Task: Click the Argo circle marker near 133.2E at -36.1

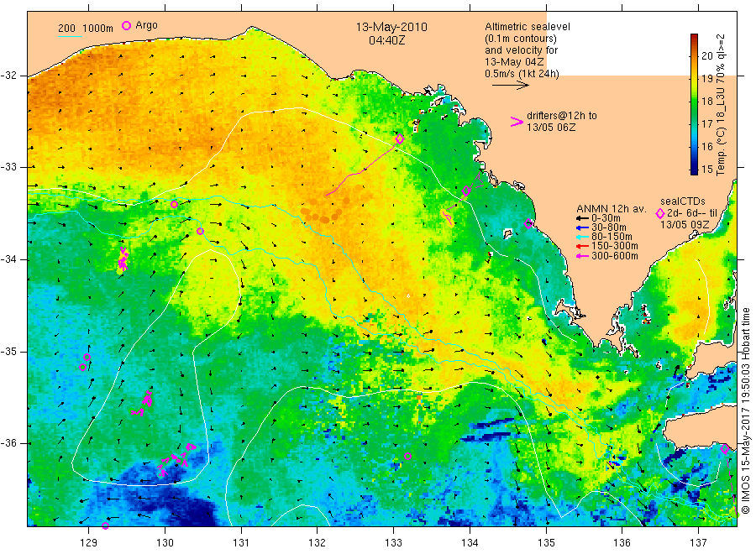Action: (x=407, y=456)
